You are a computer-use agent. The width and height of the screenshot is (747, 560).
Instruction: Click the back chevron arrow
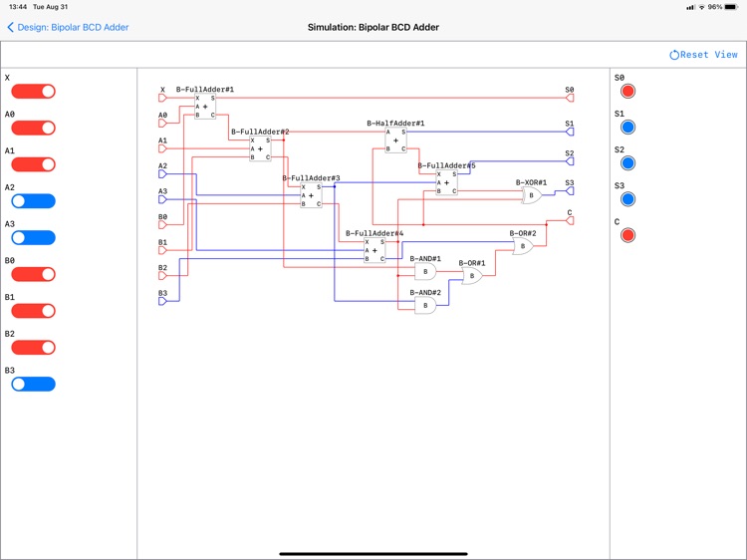point(10,27)
